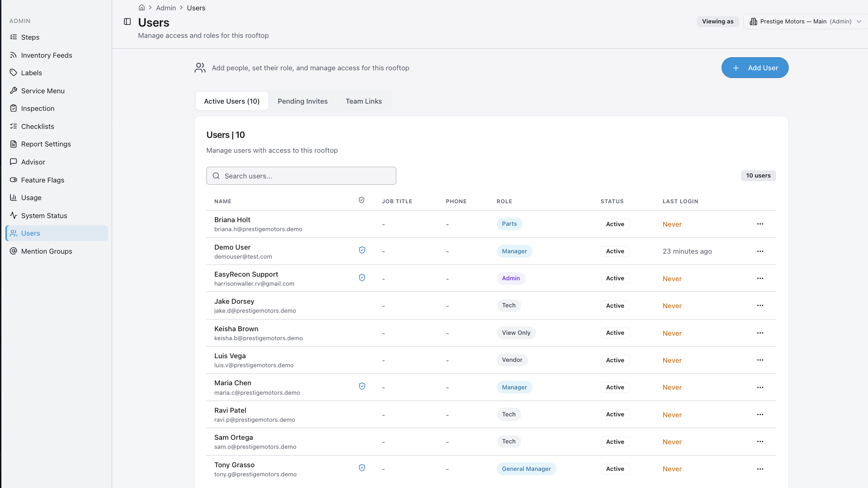Open Mention Groups in sidebar
Screen dimensions: 868x488
[57, 251]
